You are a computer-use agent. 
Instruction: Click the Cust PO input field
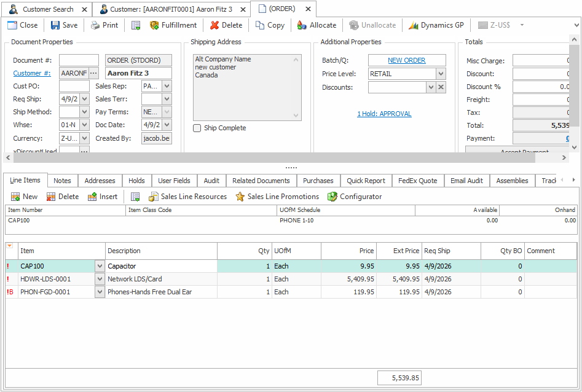point(74,86)
